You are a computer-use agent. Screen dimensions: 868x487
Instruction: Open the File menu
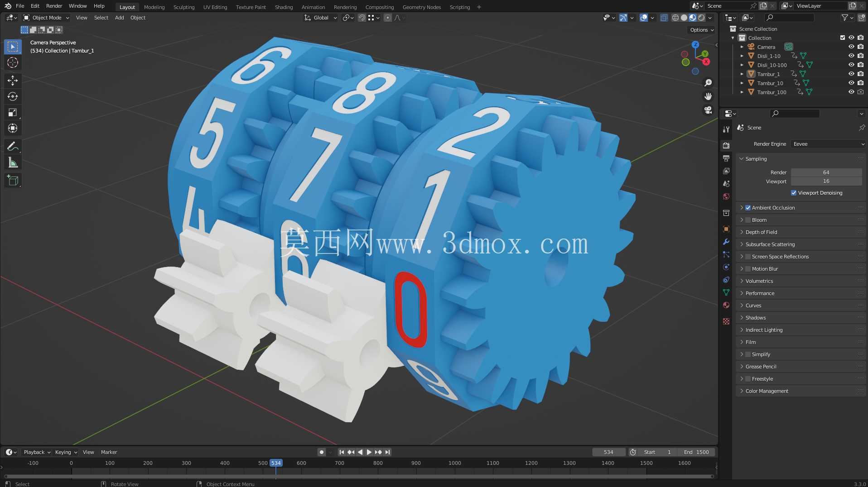(x=20, y=6)
